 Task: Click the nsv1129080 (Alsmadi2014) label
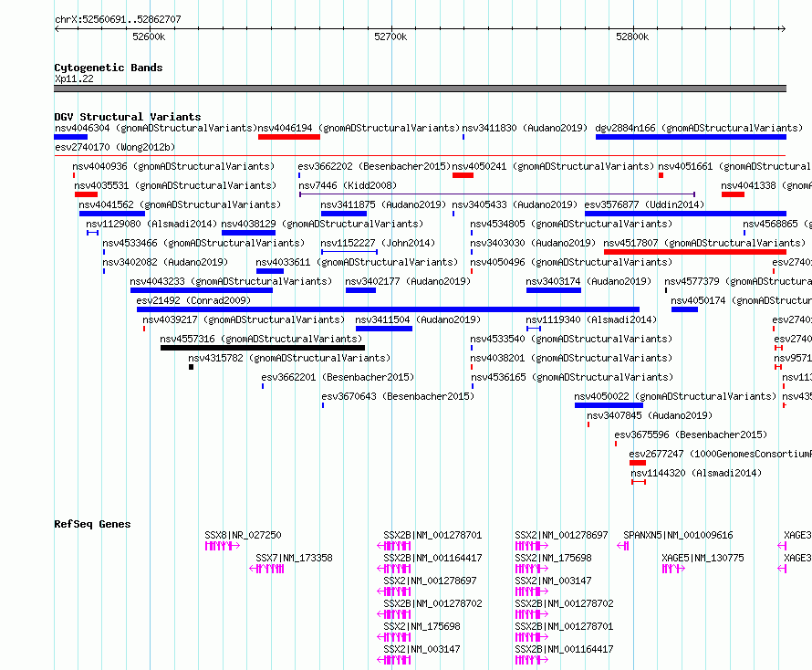tap(151, 224)
